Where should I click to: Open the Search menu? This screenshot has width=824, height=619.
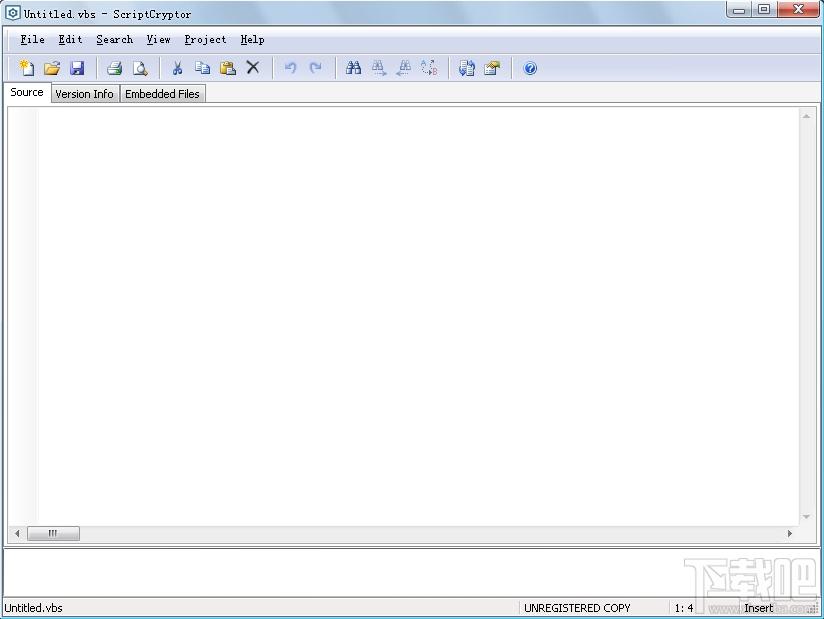tap(114, 40)
